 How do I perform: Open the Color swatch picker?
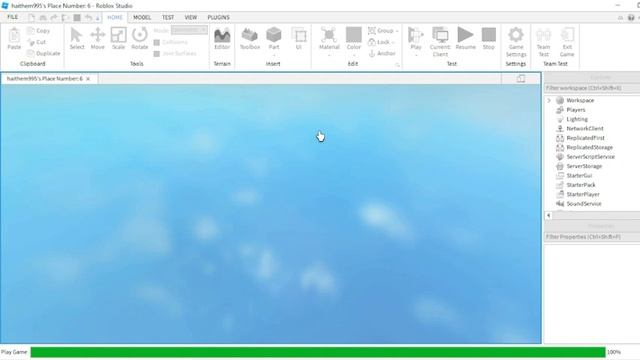pyautogui.click(x=353, y=38)
